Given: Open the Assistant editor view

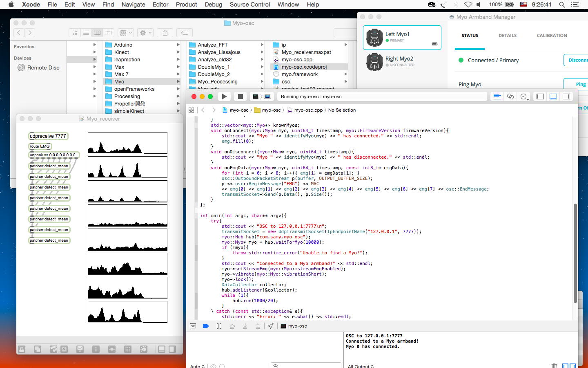Looking at the screenshot, I should [x=510, y=96].
